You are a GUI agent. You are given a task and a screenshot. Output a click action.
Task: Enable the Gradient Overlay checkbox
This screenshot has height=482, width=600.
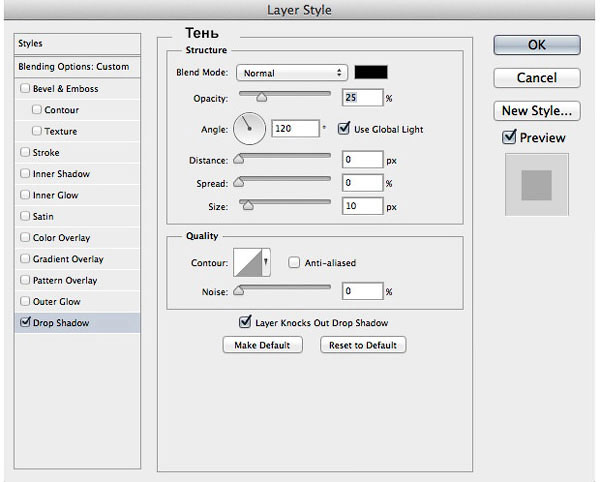click(25, 259)
